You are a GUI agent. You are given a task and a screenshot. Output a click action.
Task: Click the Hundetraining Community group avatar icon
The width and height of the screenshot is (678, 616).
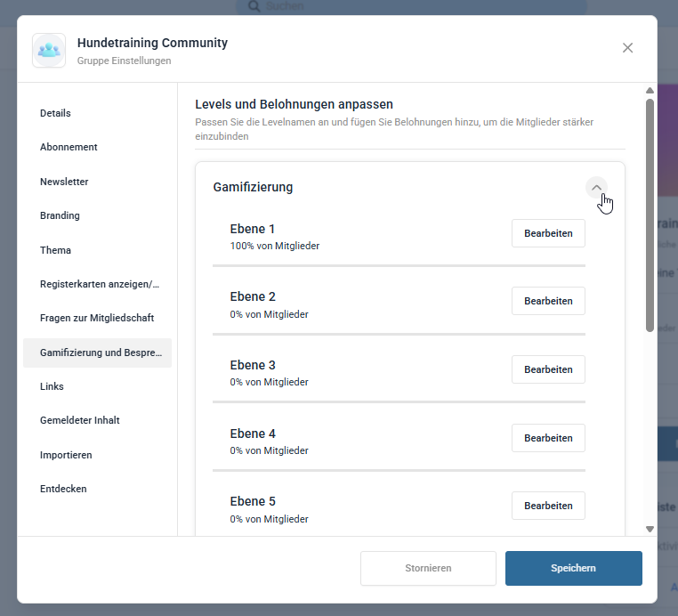click(x=49, y=50)
